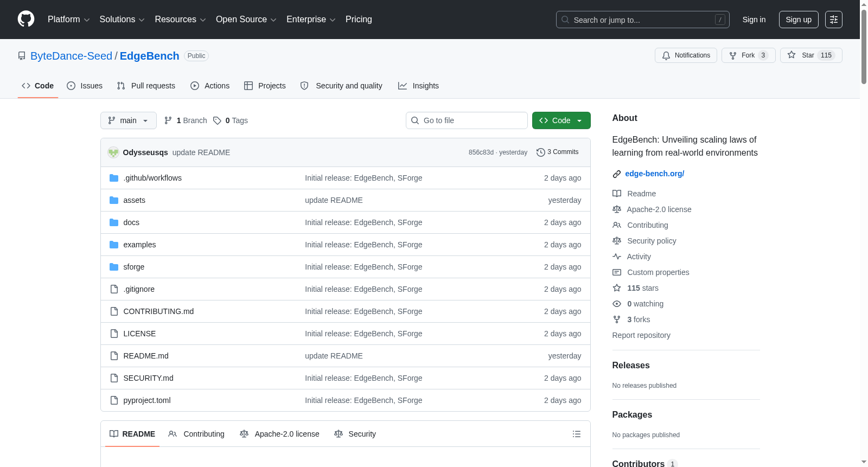This screenshot has height=467, width=868.
Task: Go to the GitHub homepage logo
Action: (26, 19)
